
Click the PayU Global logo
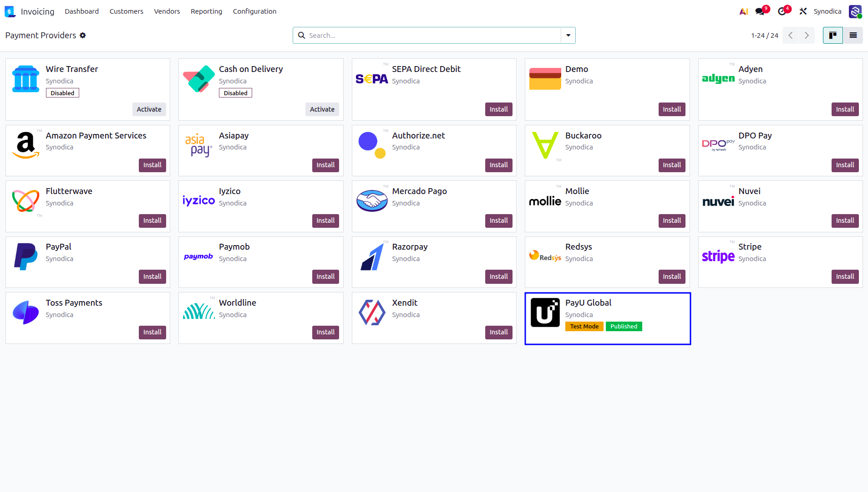pyautogui.click(x=545, y=313)
